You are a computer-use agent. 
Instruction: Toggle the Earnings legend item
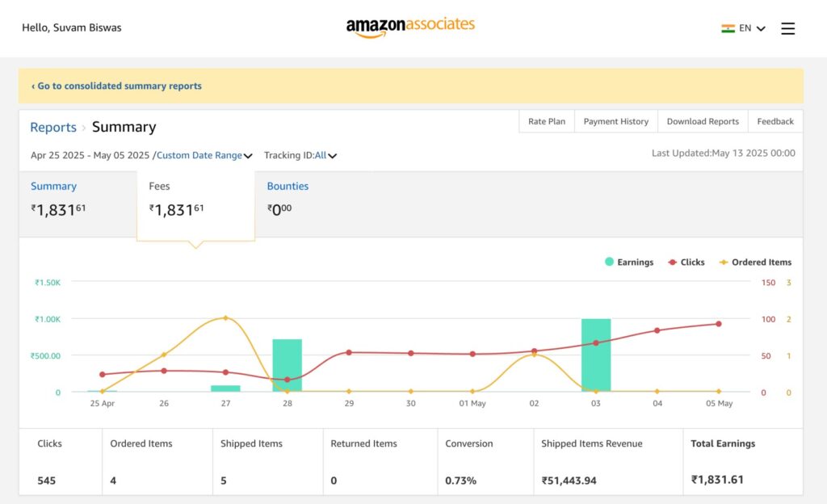pyautogui.click(x=628, y=262)
